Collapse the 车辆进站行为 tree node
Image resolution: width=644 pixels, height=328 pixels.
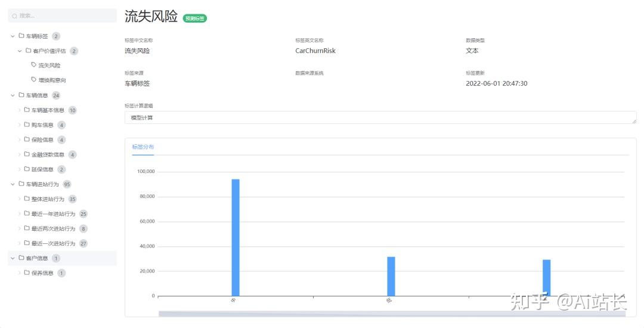tap(13, 184)
